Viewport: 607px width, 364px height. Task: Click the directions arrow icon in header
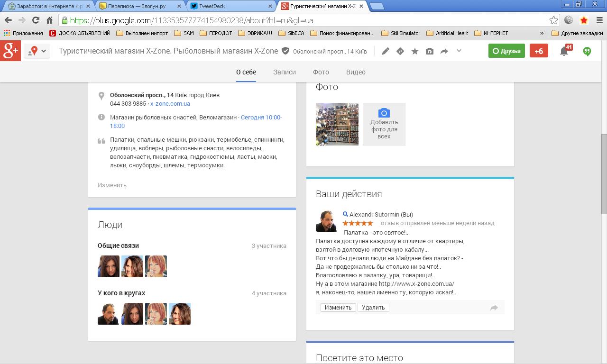(400, 51)
